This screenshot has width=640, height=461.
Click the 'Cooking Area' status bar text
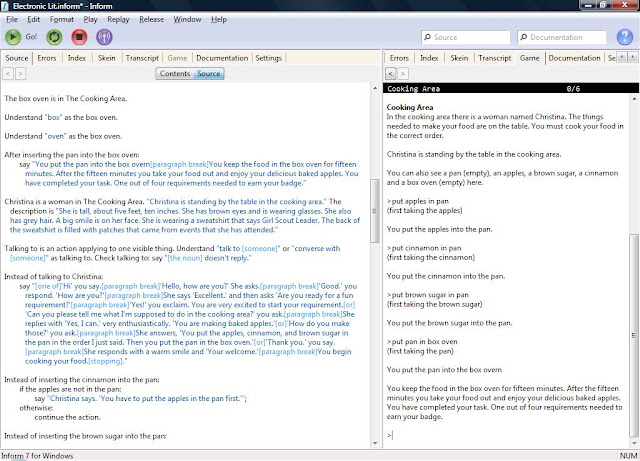(413, 89)
